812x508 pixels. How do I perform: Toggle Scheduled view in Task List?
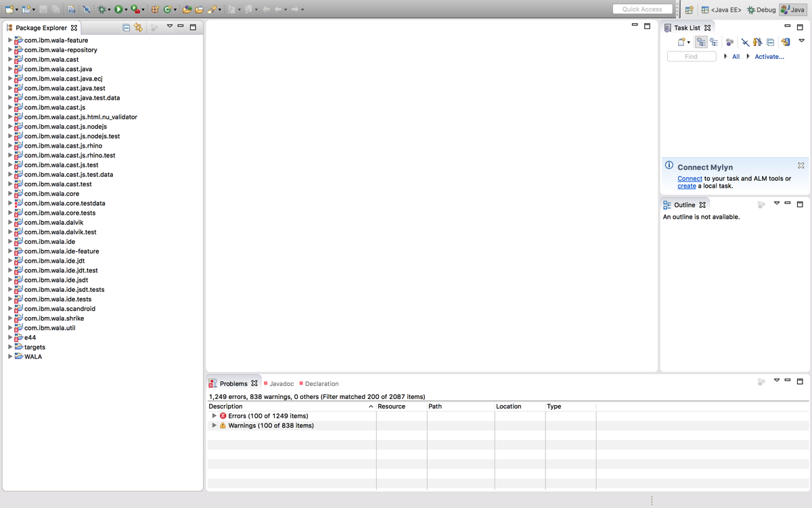pyautogui.click(x=714, y=42)
